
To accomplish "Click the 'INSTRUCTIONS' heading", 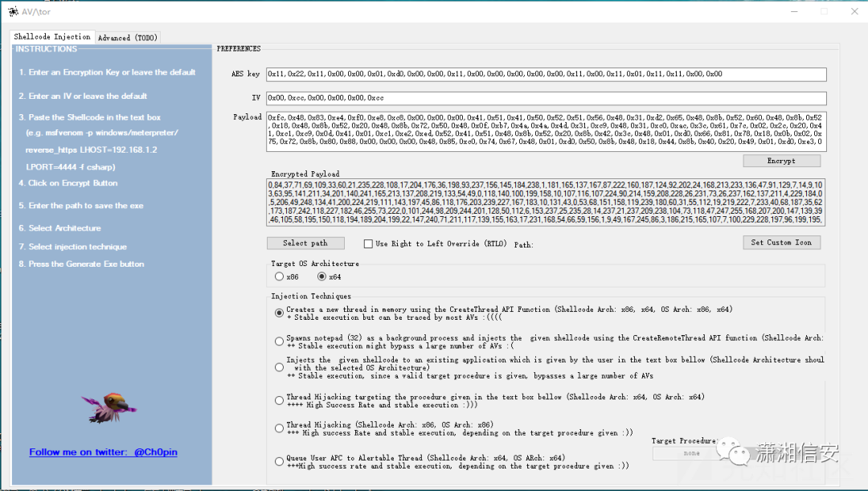I will click(47, 49).
